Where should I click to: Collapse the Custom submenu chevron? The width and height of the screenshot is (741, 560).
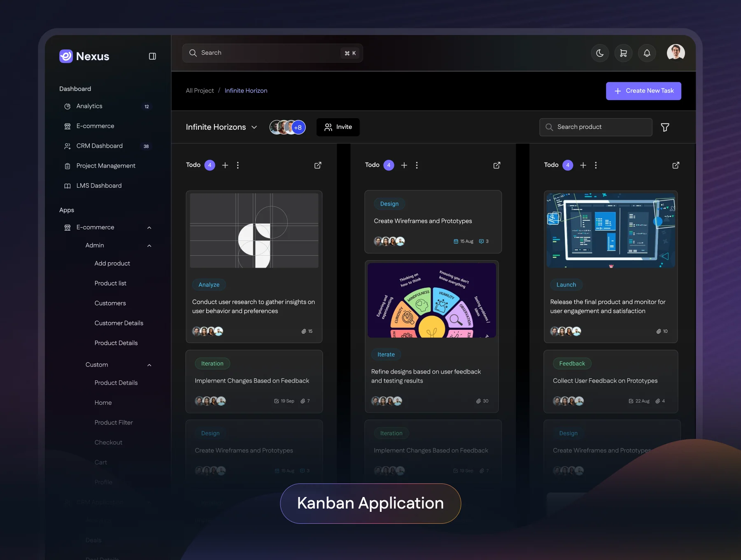pos(149,365)
